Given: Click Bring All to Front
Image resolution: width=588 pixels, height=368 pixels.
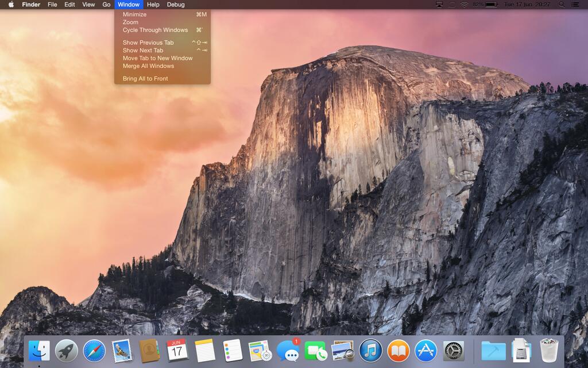Looking at the screenshot, I should [x=145, y=79].
